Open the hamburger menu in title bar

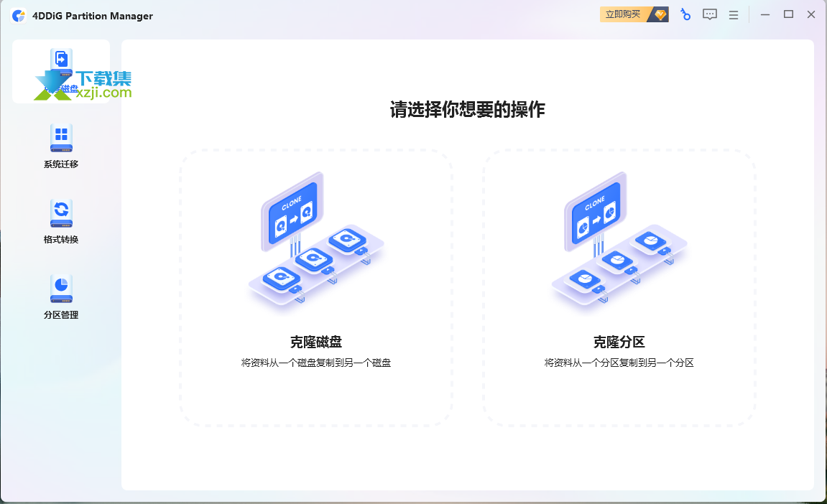point(733,15)
